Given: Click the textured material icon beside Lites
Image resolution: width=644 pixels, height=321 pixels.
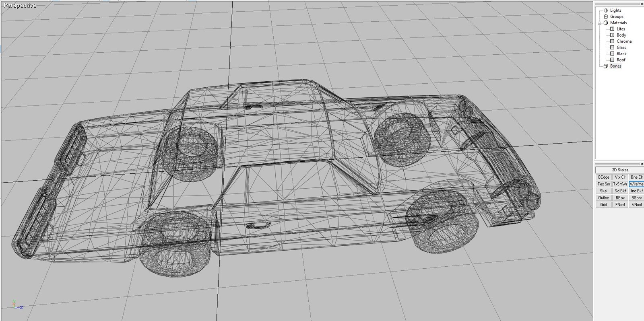Looking at the screenshot, I should [x=612, y=29].
